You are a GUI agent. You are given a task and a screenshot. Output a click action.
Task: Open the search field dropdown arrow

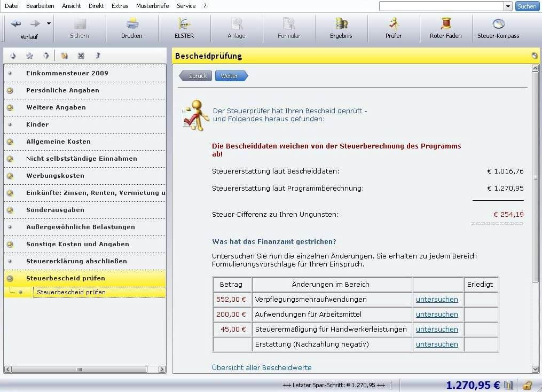click(x=508, y=6)
